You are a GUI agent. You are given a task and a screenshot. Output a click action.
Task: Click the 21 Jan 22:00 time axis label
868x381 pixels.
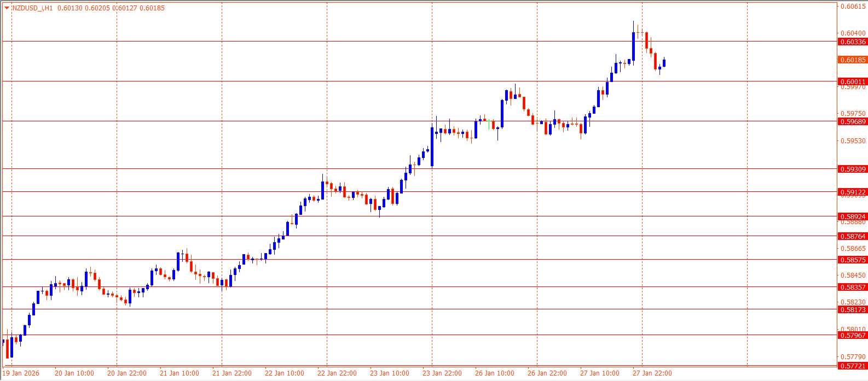pyautogui.click(x=232, y=373)
